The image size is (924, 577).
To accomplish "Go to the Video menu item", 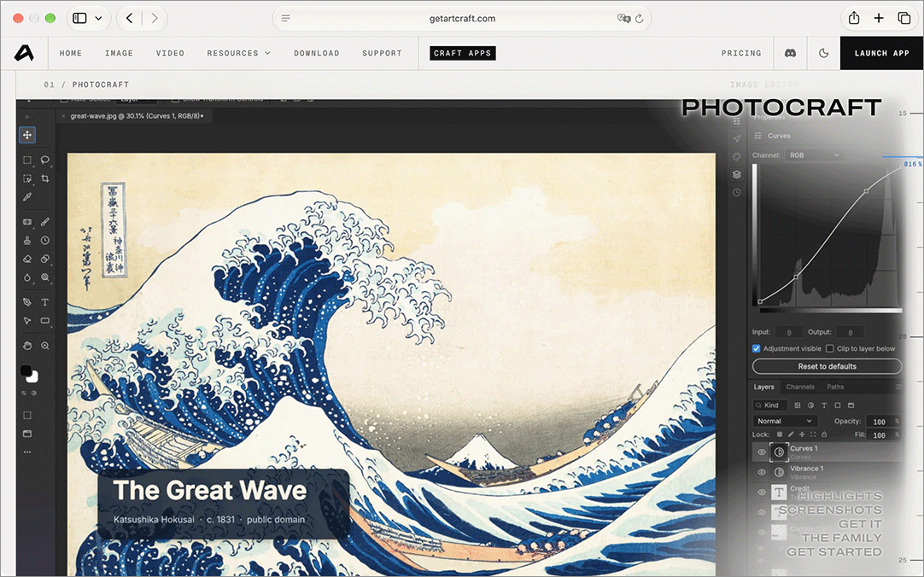I will click(x=170, y=53).
